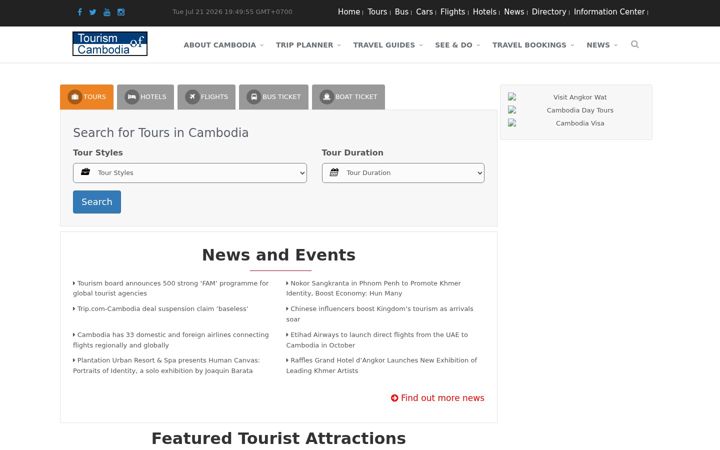Screen dimensions: 720x450
Task: Click the blue Search button
Action: pyautogui.click(x=97, y=202)
